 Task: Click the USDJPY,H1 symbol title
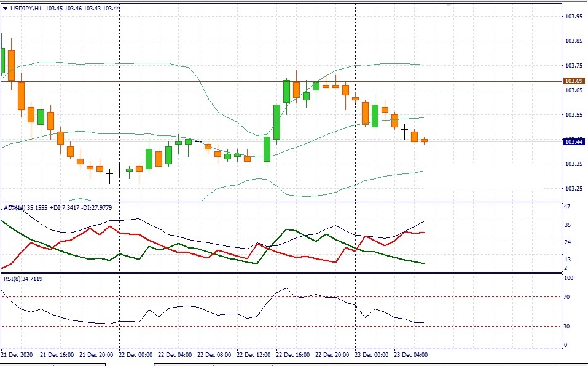[26, 9]
